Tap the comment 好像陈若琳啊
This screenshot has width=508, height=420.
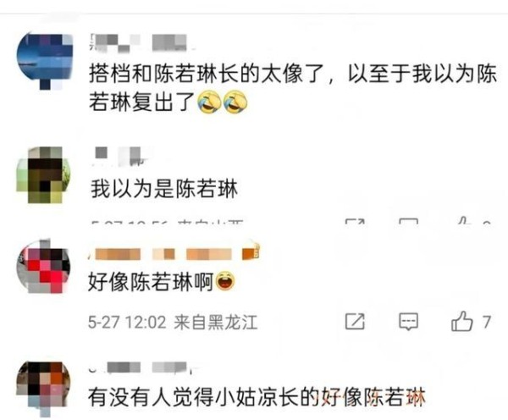[151, 282]
